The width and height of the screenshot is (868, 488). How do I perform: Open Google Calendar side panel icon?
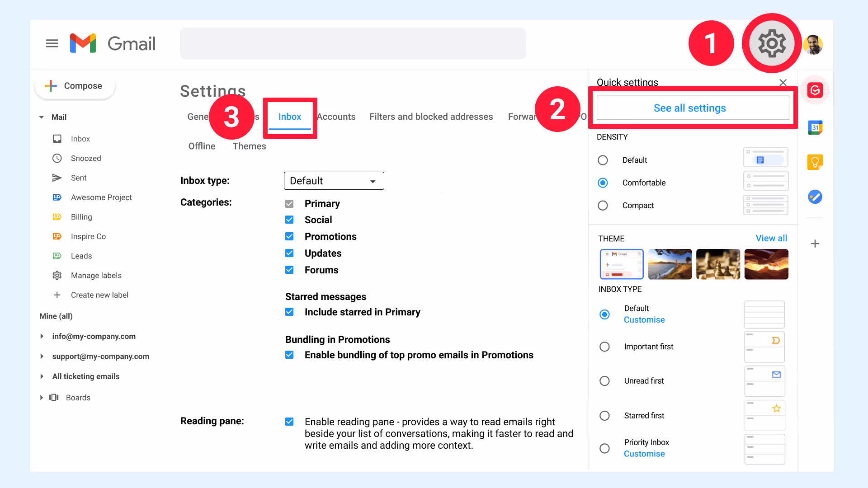[x=815, y=128]
